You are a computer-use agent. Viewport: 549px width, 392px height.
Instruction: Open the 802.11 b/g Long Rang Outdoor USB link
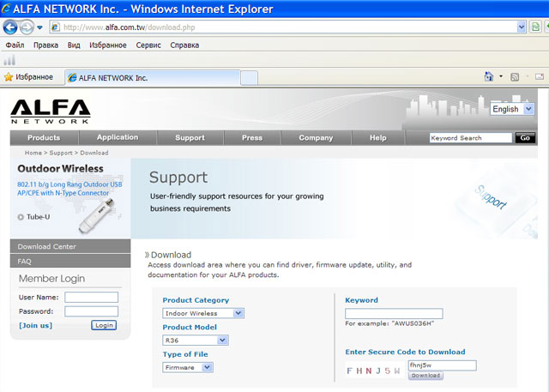[69, 189]
